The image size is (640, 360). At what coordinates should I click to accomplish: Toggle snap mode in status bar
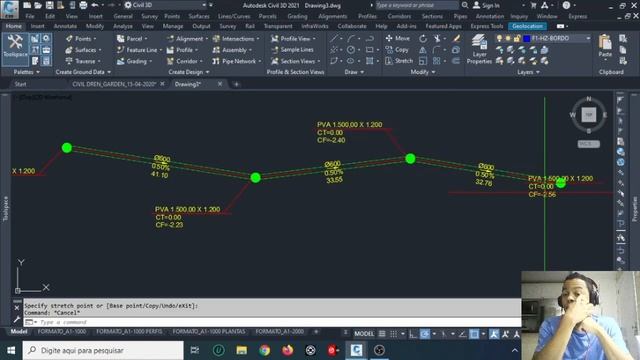click(393, 334)
